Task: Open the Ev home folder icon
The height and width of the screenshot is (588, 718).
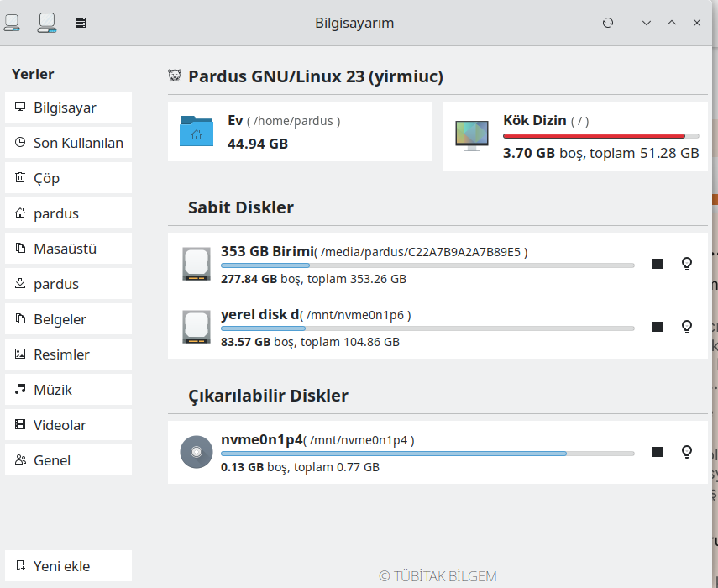Action: (197, 132)
